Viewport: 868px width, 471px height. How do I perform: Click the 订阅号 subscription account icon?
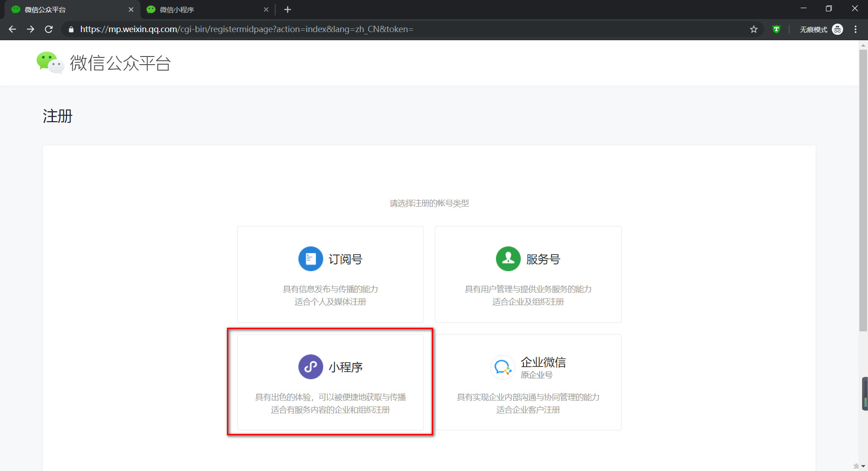[x=310, y=259]
